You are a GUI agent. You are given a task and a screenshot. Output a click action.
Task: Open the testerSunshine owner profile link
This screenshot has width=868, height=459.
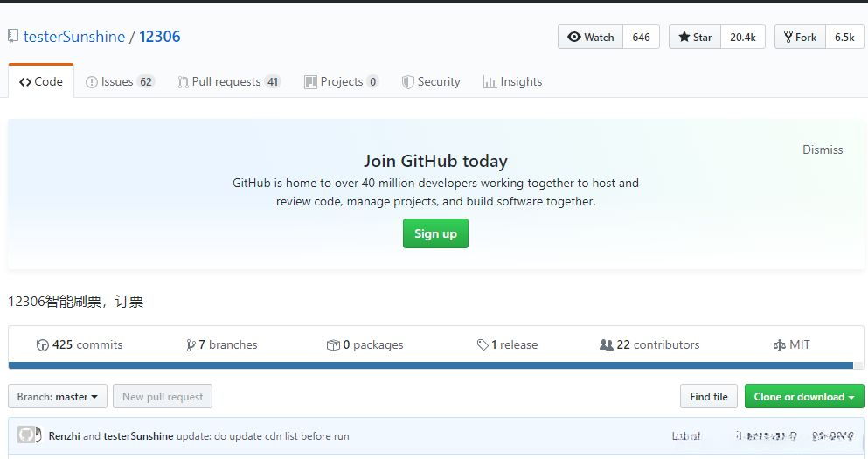point(73,37)
